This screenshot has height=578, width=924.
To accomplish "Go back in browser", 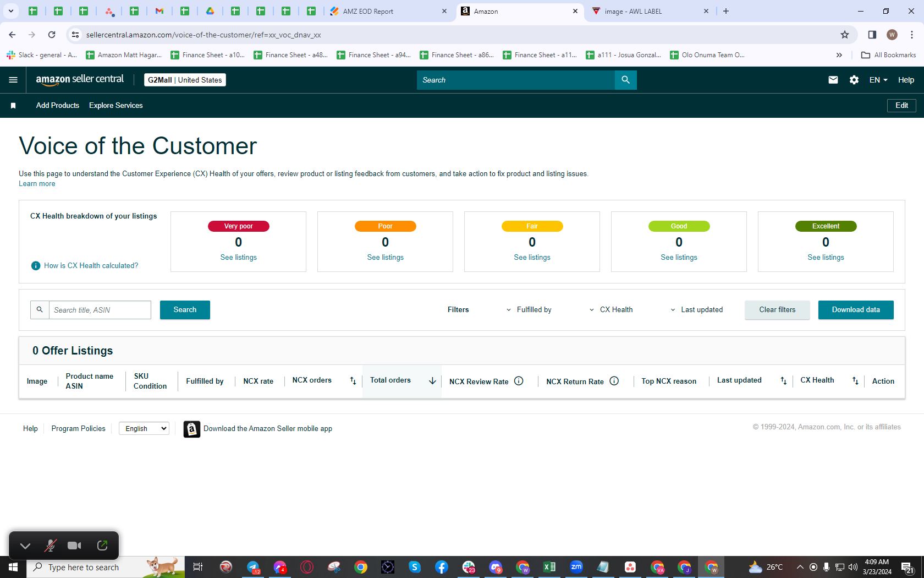I will click(12, 35).
